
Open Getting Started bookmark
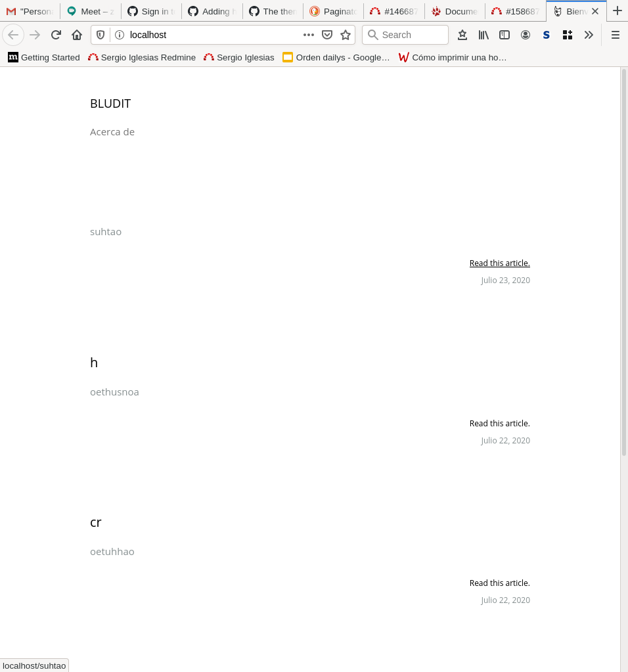(44, 57)
